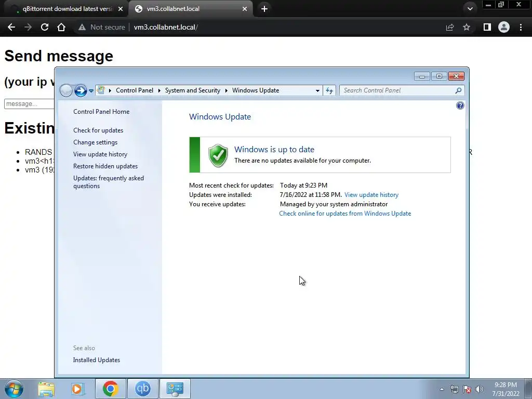Select Windows Update breadcrumb

[256, 90]
